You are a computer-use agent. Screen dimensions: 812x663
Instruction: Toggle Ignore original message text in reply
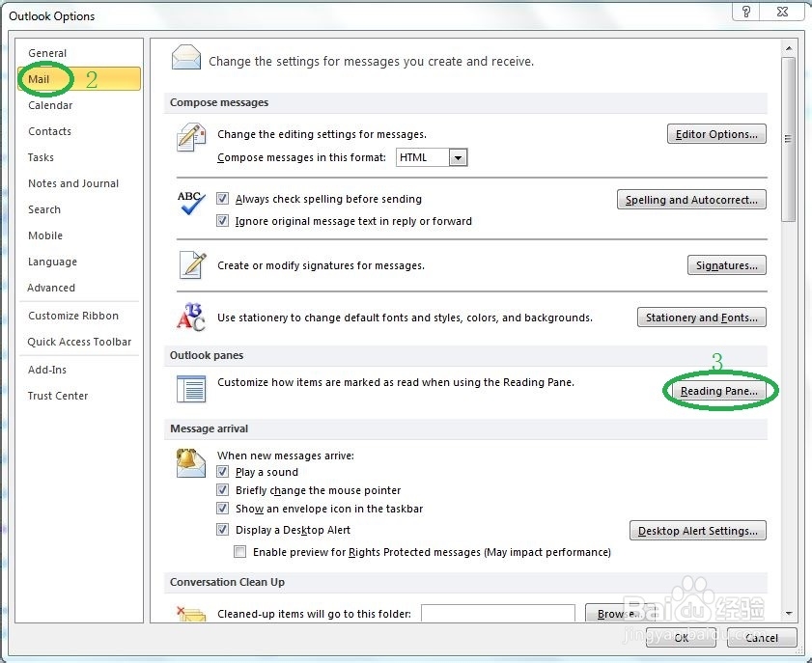point(223,220)
